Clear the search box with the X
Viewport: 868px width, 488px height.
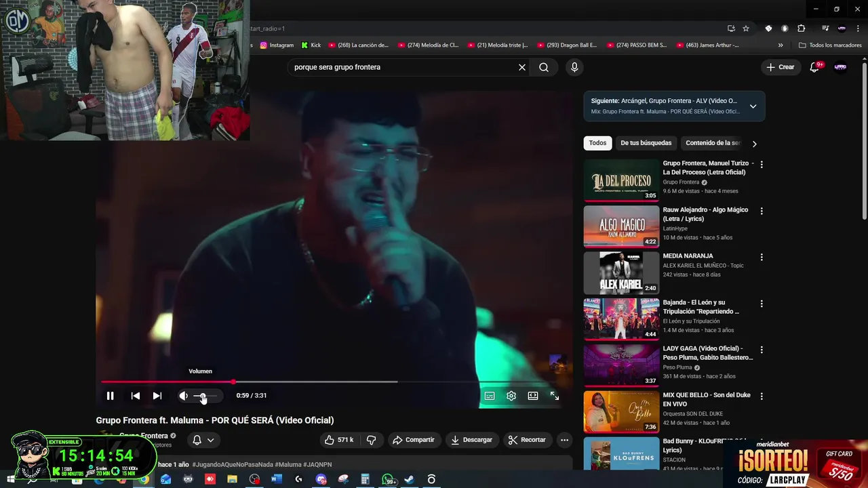(x=522, y=67)
